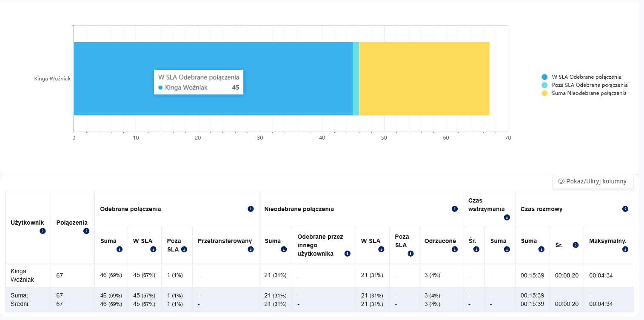
Task: Toggle Poza SLA Odebrane połączenia legend series
Action: 584,85
